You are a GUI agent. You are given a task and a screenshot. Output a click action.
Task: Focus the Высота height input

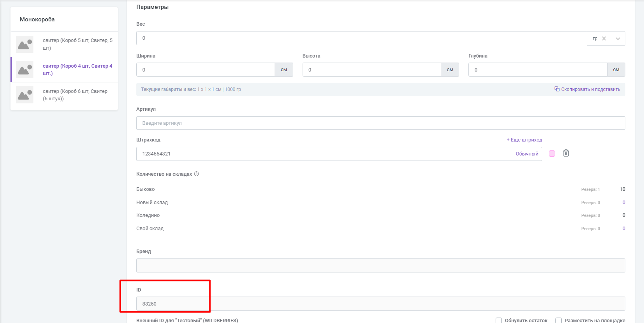click(x=372, y=70)
